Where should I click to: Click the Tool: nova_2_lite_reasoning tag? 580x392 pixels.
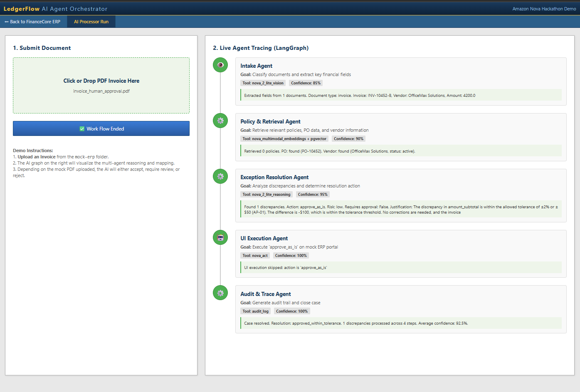pos(267,195)
